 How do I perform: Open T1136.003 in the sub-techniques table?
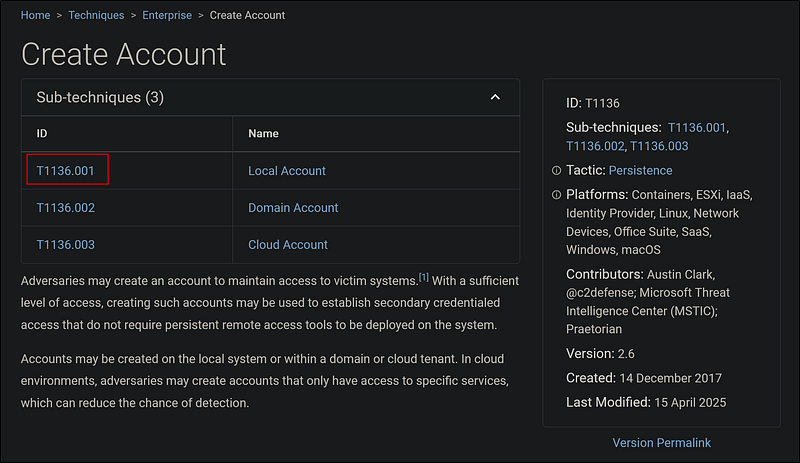65,245
